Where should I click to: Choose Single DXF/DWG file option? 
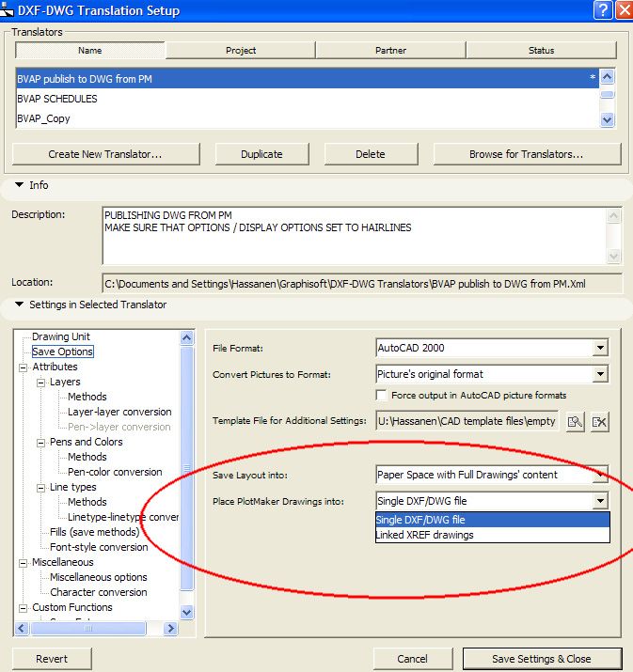[x=492, y=520]
